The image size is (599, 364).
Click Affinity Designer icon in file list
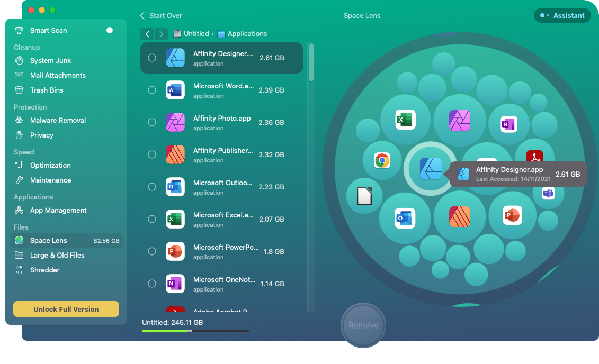click(175, 58)
